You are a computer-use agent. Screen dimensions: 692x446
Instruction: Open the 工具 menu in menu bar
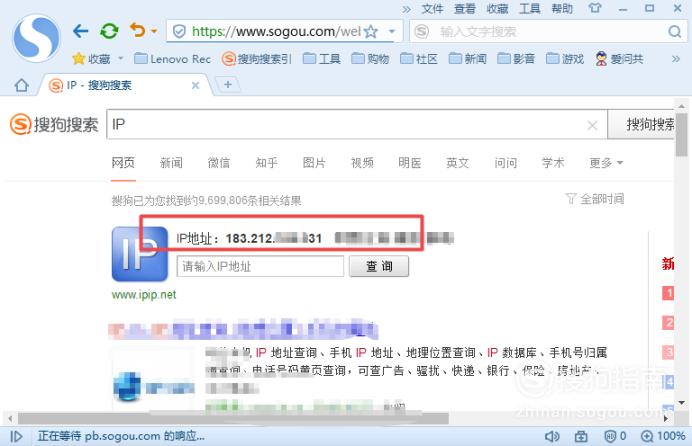pos(530,8)
